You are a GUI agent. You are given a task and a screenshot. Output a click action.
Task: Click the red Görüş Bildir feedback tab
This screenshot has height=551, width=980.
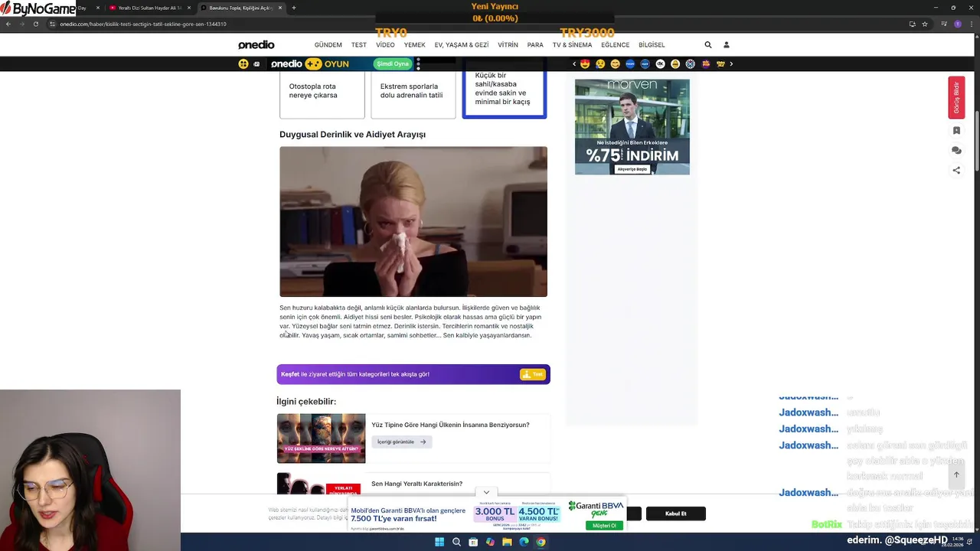[956, 97]
